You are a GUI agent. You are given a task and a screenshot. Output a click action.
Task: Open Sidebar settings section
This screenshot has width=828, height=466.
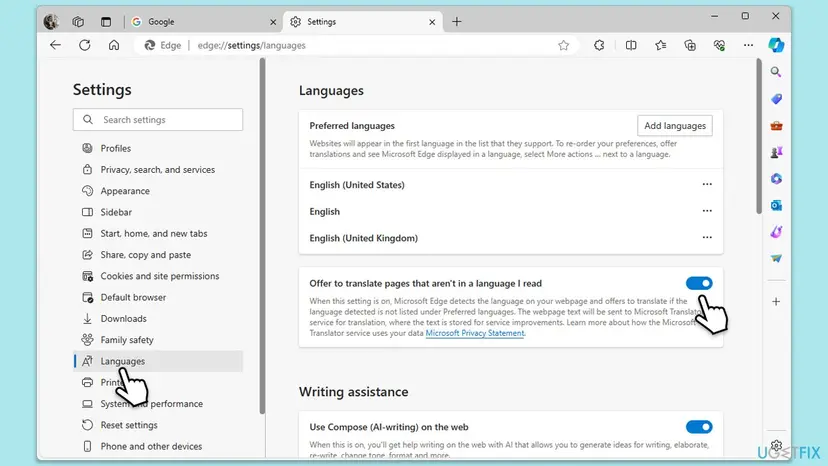click(158, 212)
